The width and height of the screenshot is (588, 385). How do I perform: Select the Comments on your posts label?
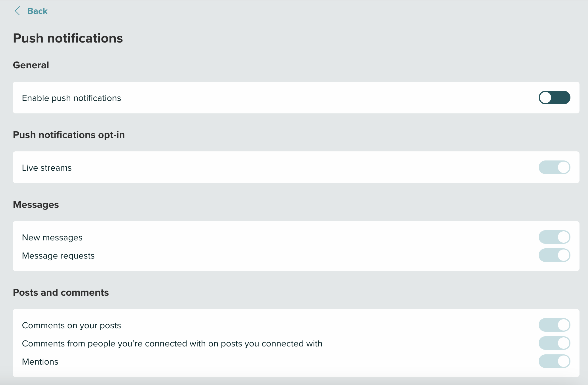pyautogui.click(x=71, y=325)
